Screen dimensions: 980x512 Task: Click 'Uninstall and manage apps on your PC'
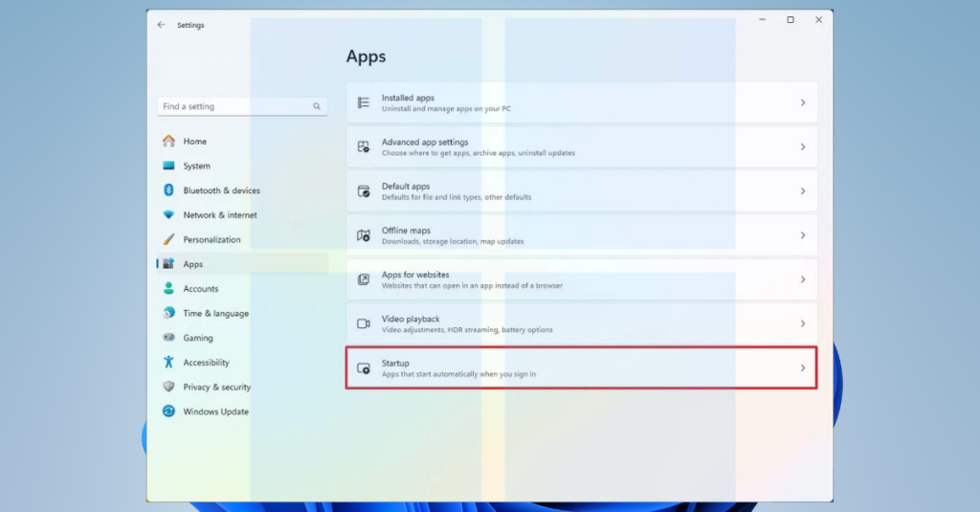coord(446,108)
